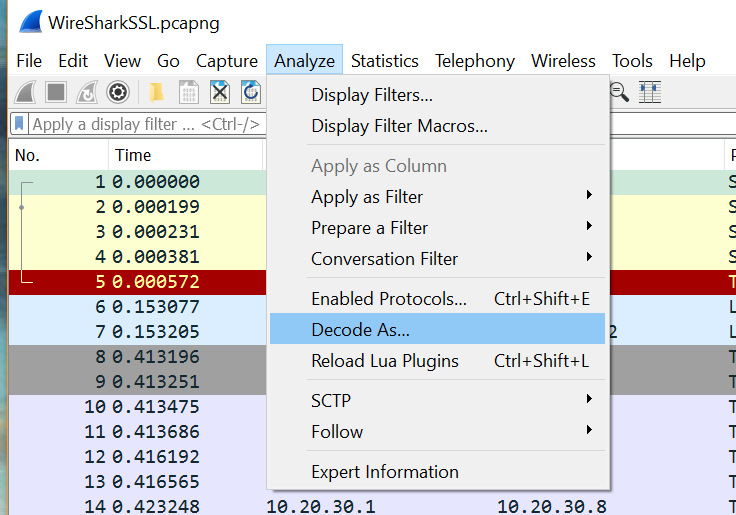Open the File menu
Image resolution: width=736 pixels, height=515 pixels.
pos(29,61)
